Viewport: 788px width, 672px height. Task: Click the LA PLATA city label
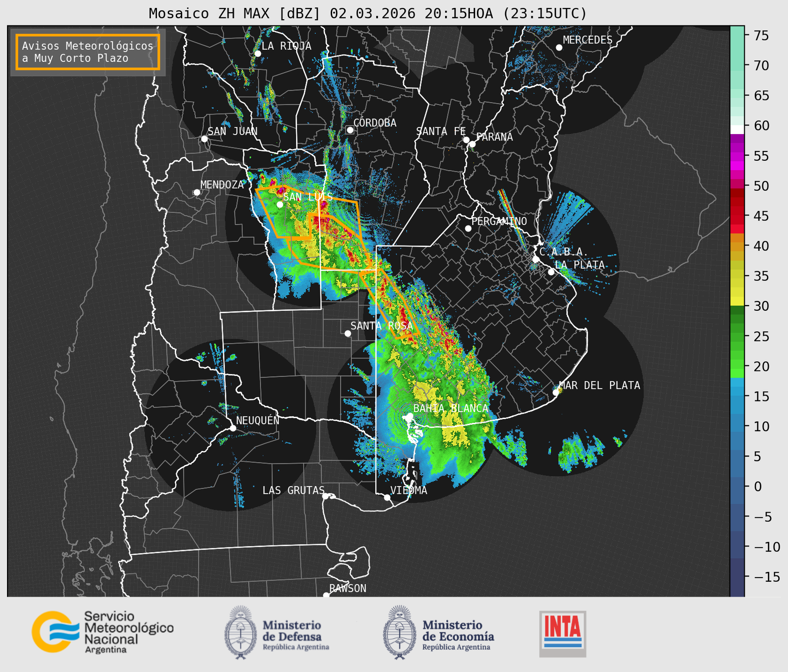(x=580, y=265)
